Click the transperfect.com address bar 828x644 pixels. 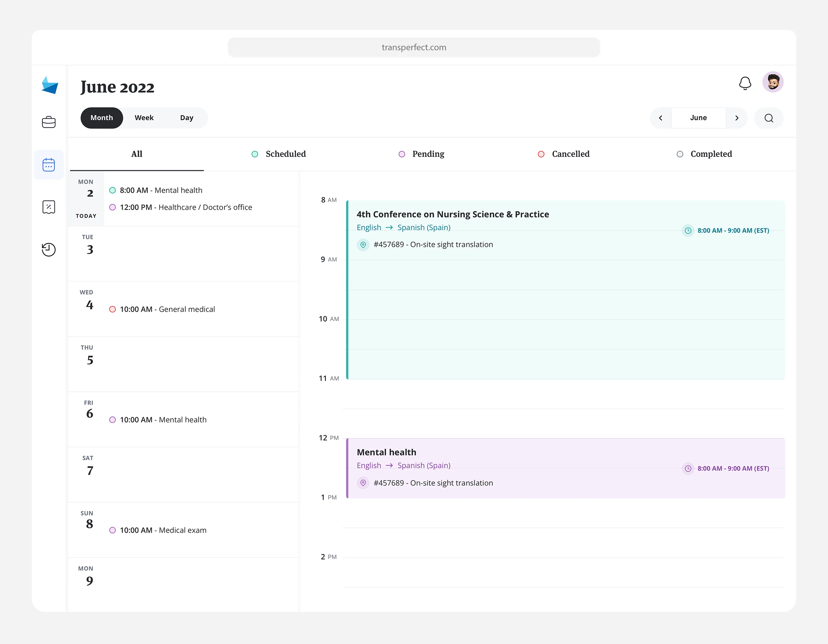(414, 47)
